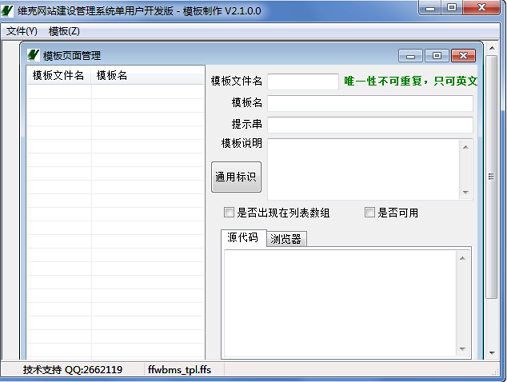Click the main window vertical scrollbar thumb
507x382 pixels.
pos(491,177)
